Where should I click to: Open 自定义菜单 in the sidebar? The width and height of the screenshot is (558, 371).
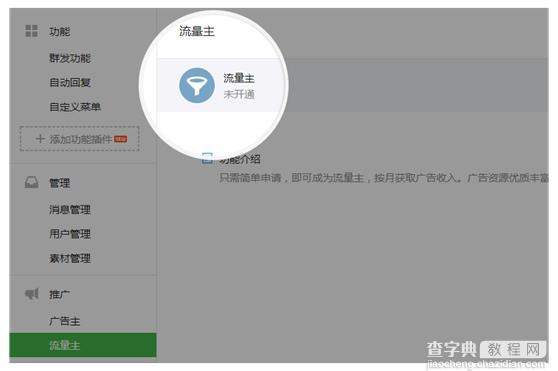[75, 107]
